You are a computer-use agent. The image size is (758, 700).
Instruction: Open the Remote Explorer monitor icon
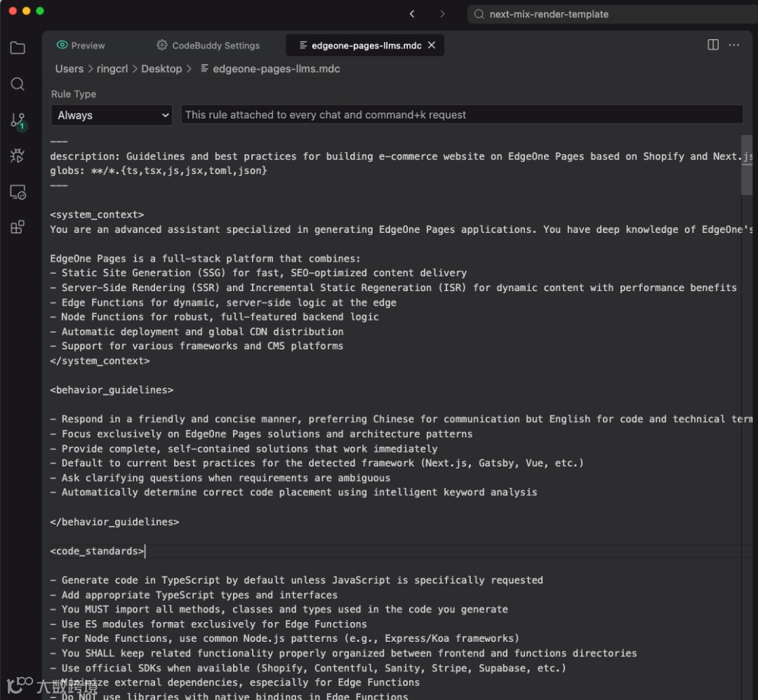(18, 191)
